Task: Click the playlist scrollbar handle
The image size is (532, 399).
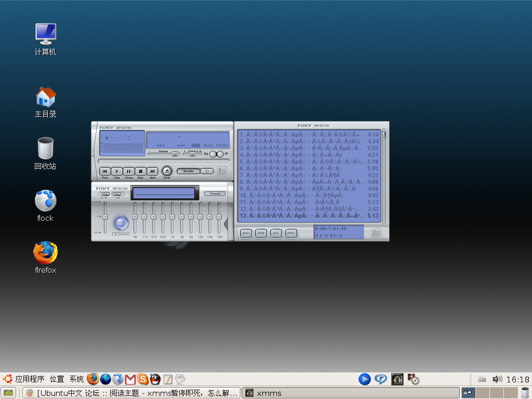Action: click(384, 136)
